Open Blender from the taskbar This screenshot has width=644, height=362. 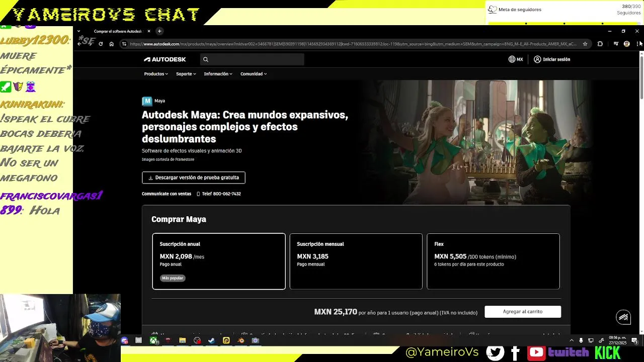pyautogui.click(x=241, y=340)
